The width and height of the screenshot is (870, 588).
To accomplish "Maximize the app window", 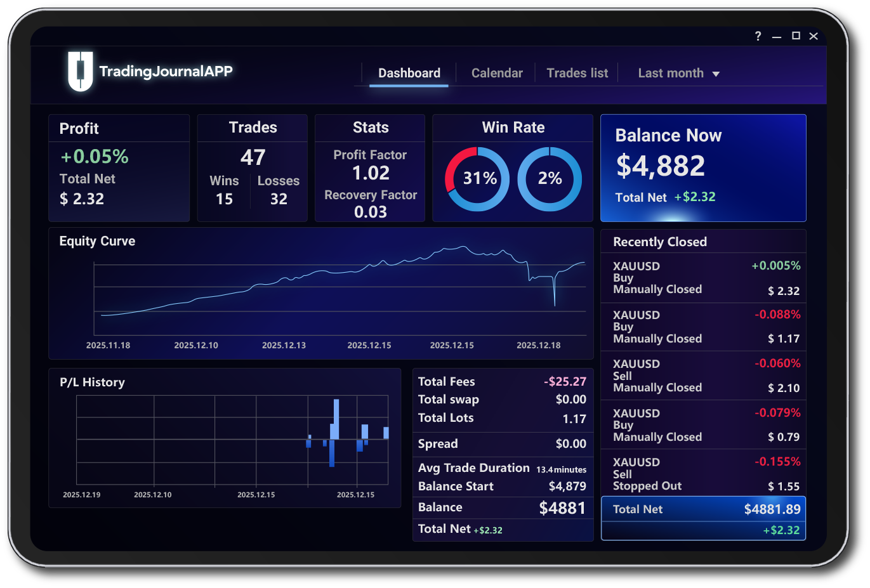I will [x=796, y=36].
